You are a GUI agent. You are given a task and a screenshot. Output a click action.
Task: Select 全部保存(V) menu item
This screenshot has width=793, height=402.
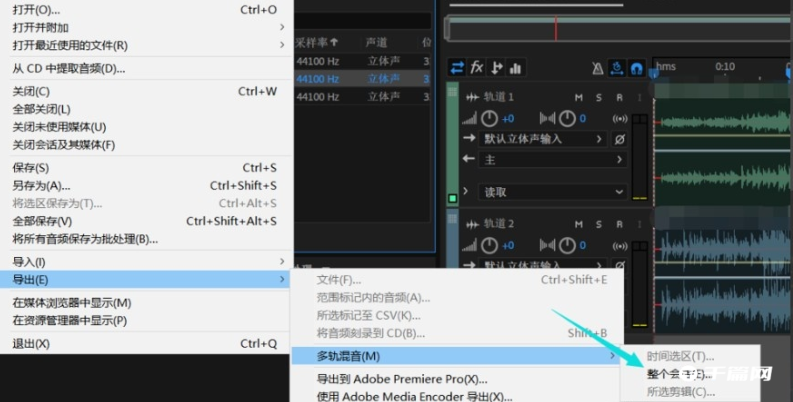pyautogui.click(x=147, y=221)
